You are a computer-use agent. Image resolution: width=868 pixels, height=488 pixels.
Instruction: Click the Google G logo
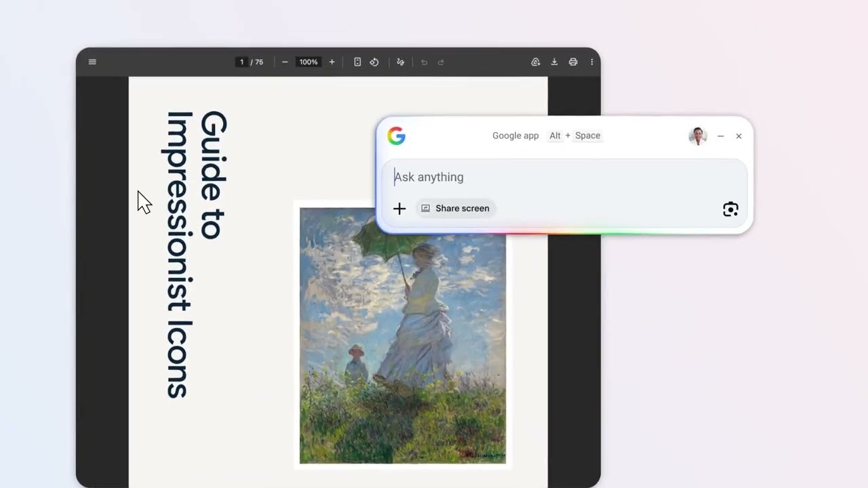396,136
